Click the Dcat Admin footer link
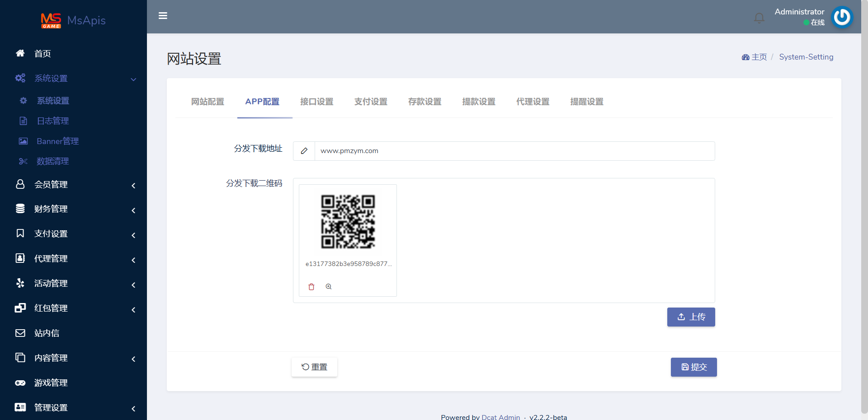Viewport: 868px width, 420px height. tap(500, 417)
